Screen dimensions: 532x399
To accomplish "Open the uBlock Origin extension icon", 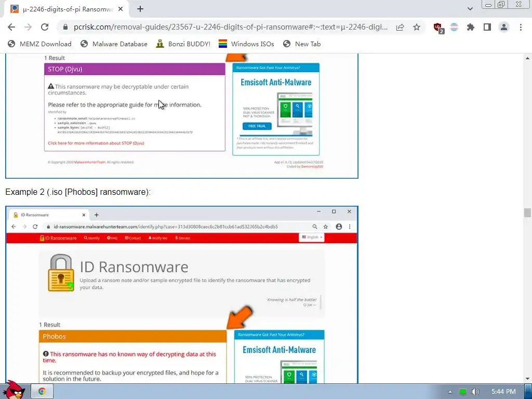I will (x=438, y=28).
